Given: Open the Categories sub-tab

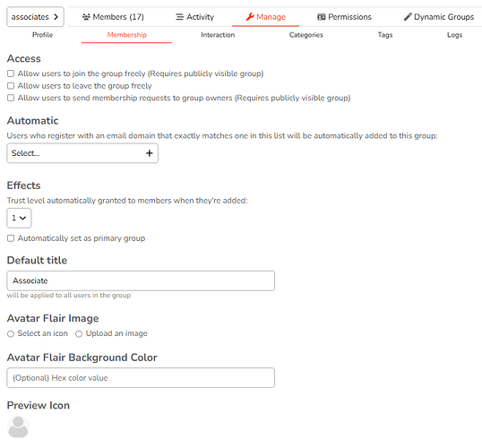Looking at the screenshot, I should click(306, 35).
